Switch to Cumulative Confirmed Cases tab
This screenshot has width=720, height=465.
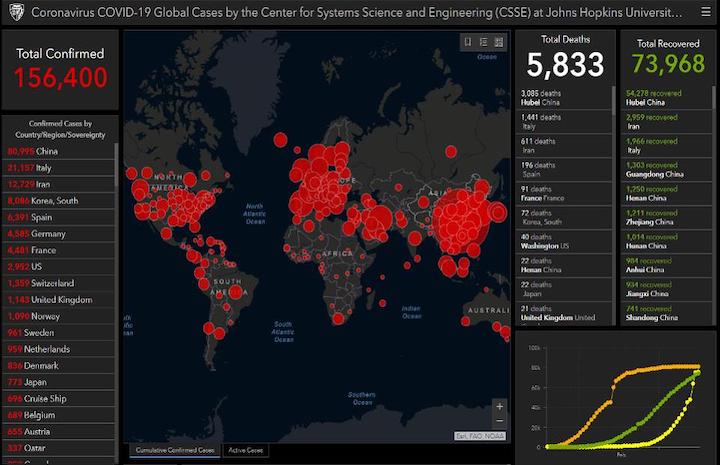tap(175, 450)
